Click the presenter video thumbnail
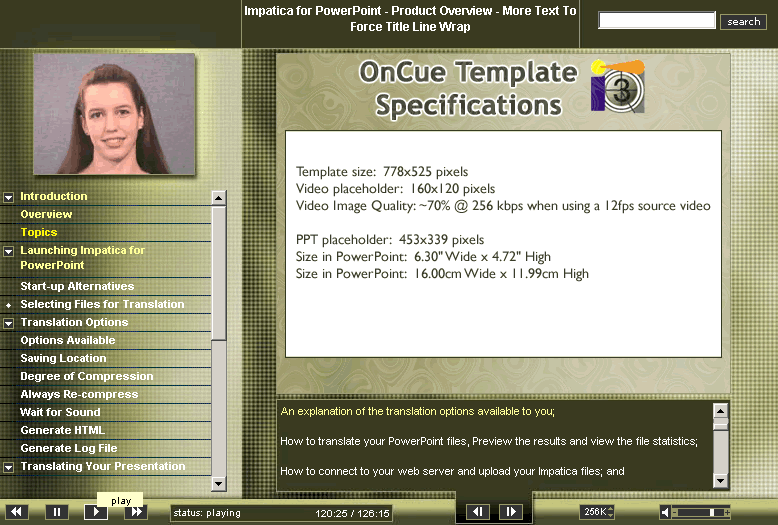 click(114, 114)
